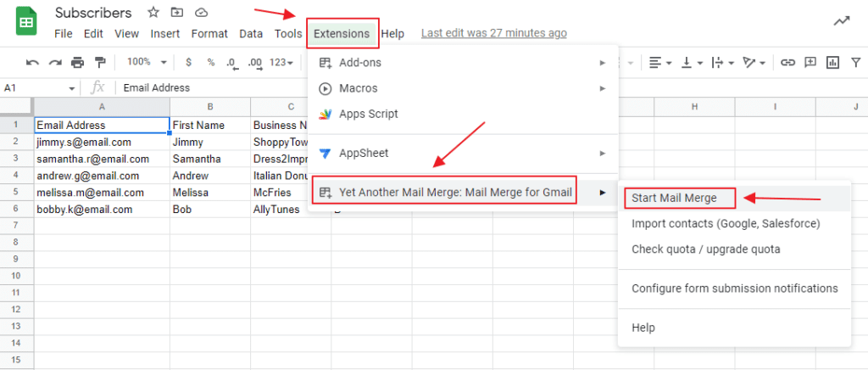Screen dimensions: 868x370
Task: Open the zoom 100% dropdown
Action: 147,62
